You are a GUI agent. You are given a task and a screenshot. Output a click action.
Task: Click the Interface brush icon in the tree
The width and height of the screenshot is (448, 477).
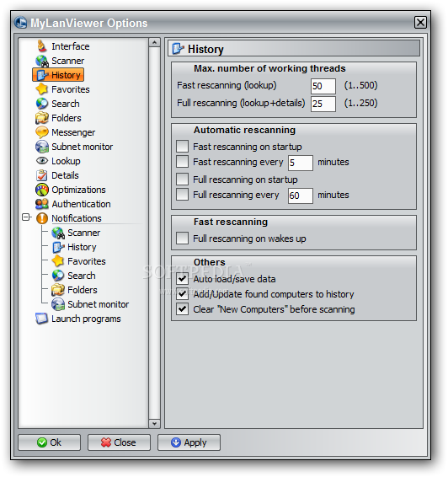pos(42,46)
